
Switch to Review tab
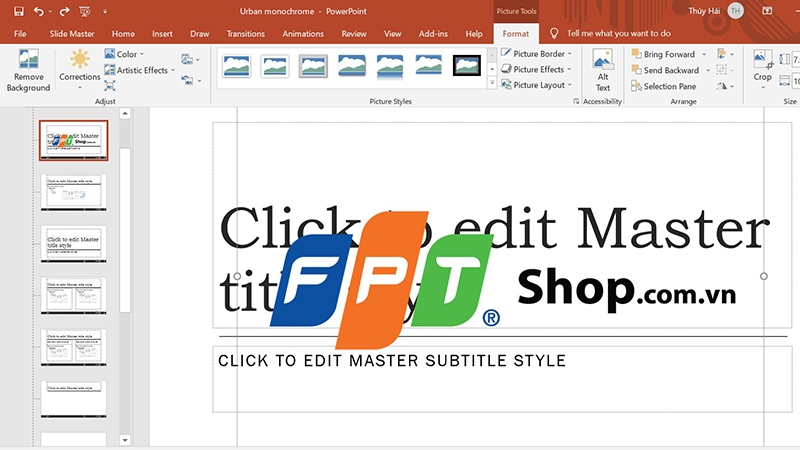click(x=354, y=34)
